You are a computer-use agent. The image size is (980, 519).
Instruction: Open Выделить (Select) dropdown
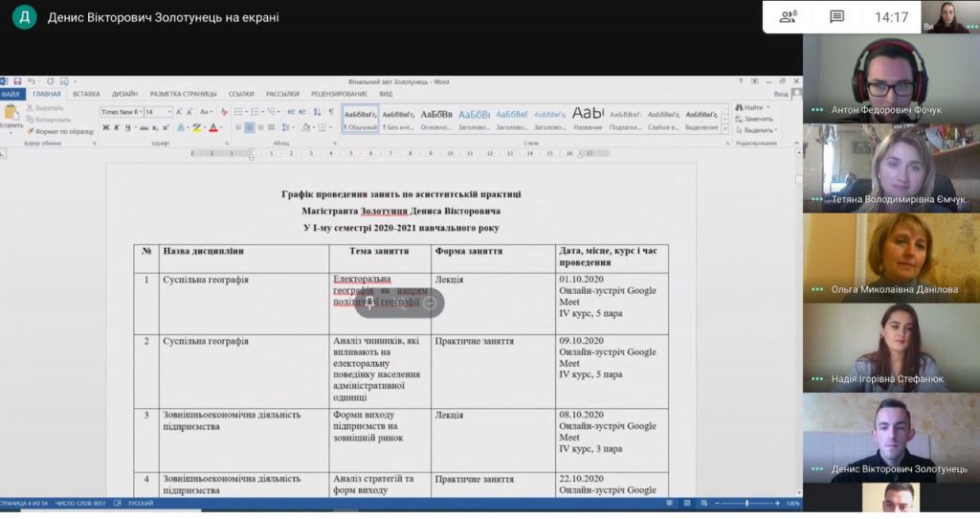click(x=756, y=130)
